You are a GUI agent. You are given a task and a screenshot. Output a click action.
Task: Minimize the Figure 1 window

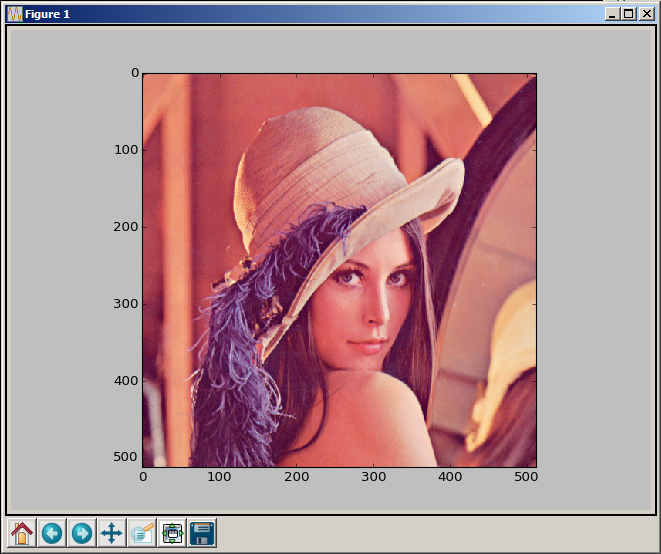click(x=612, y=14)
